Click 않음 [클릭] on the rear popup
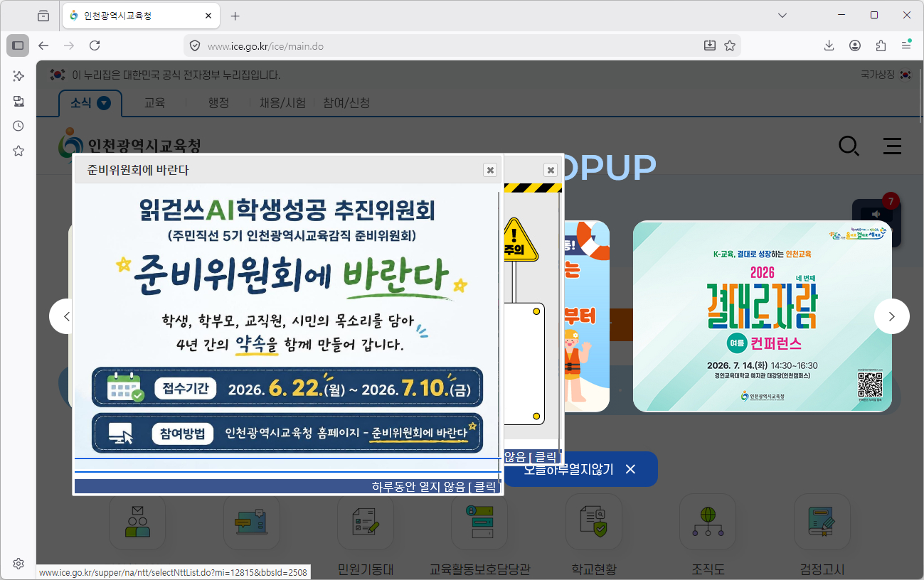924x580 pixels. click(x=532, y=456)
